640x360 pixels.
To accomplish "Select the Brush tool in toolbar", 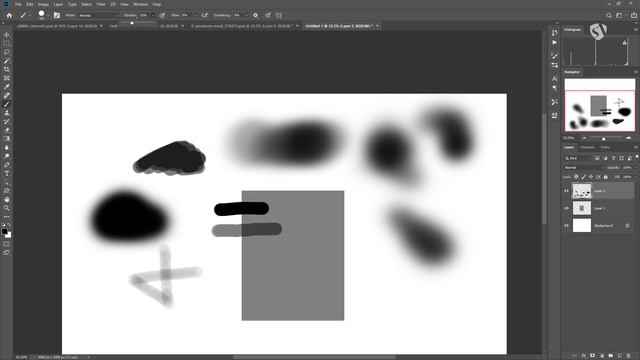I will (7, 104).
